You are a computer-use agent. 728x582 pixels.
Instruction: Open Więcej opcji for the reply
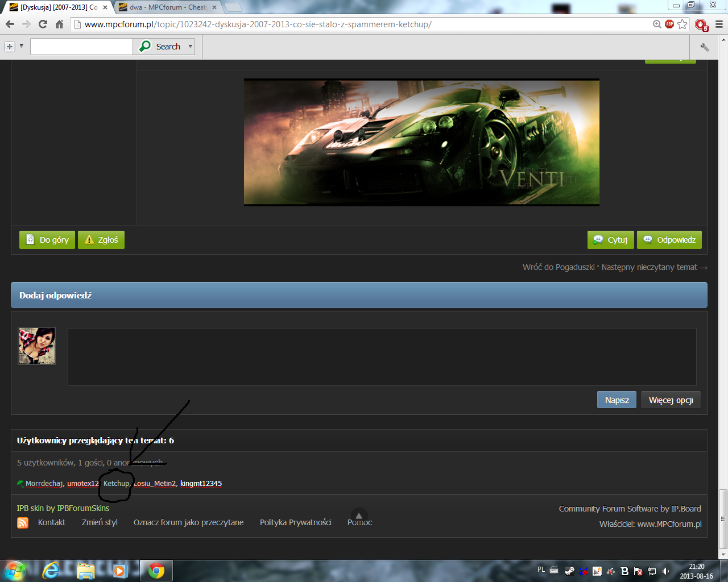click(x=671, y=400)
